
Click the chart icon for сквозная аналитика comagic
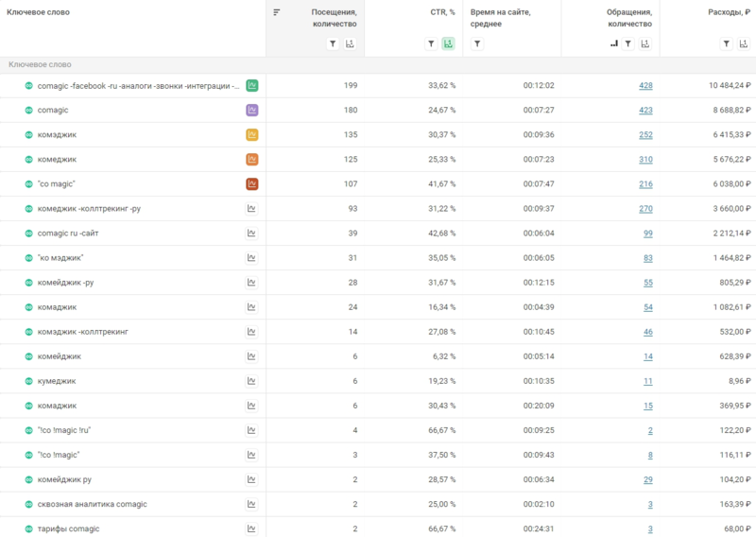pos(251,504)
